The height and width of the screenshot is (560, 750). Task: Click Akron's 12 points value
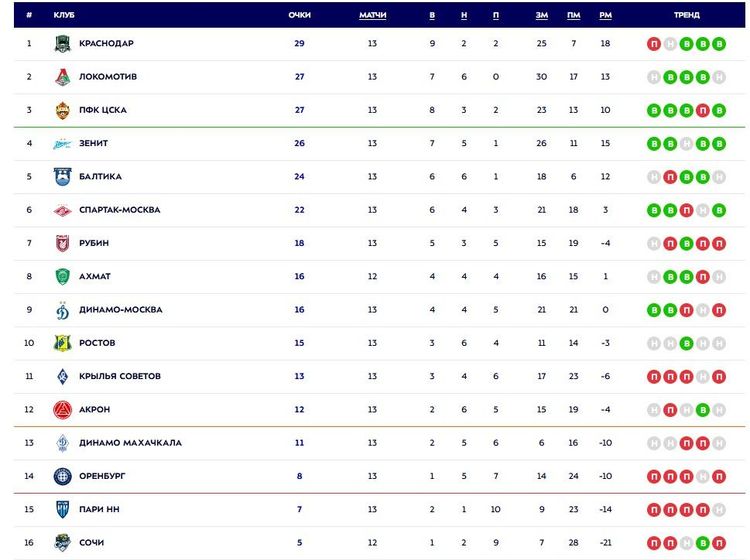[299, 410]
